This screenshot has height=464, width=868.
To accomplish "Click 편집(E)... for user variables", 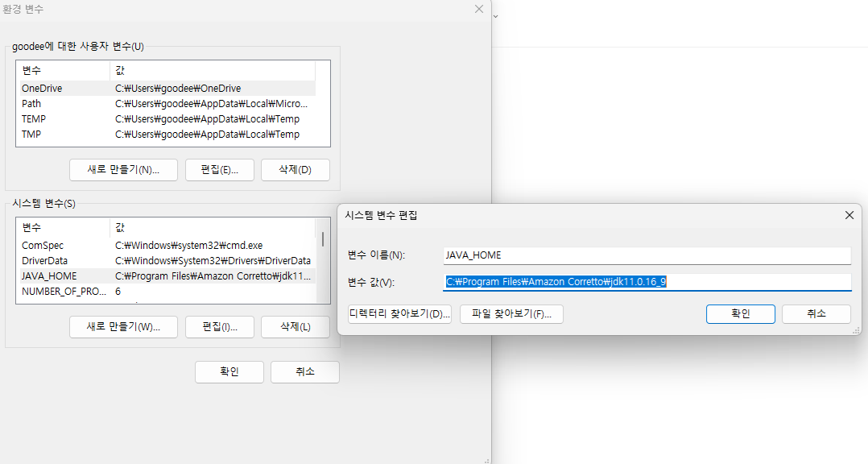I will 220,170.
